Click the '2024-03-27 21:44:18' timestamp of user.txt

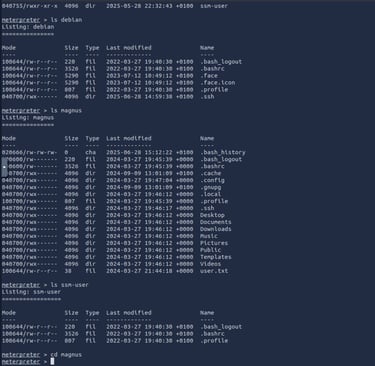point(139,271)
